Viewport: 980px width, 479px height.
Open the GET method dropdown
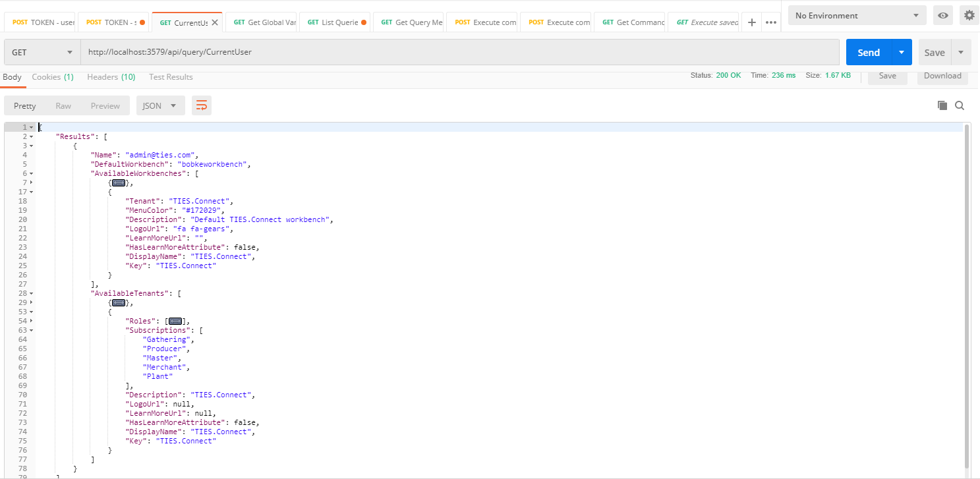[42, 52]
